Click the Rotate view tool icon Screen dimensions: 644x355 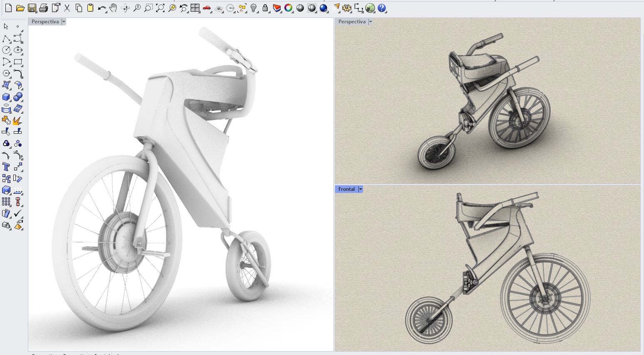125,8
